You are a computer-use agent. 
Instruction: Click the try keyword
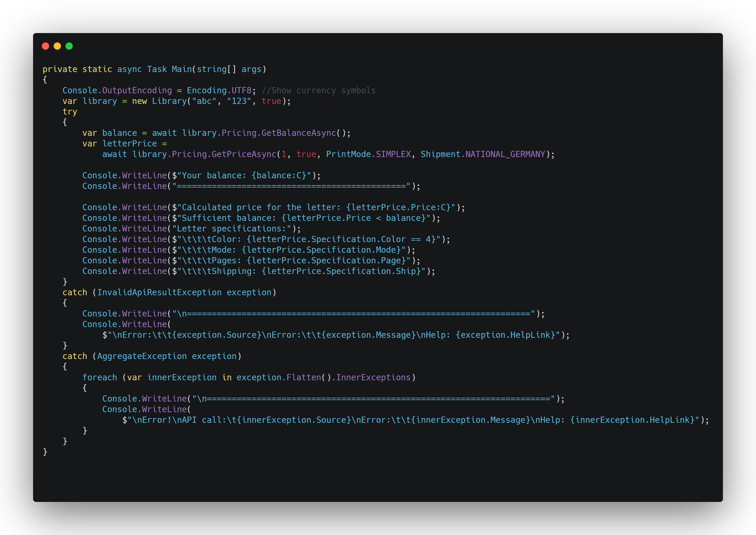(x=70, y=112)
